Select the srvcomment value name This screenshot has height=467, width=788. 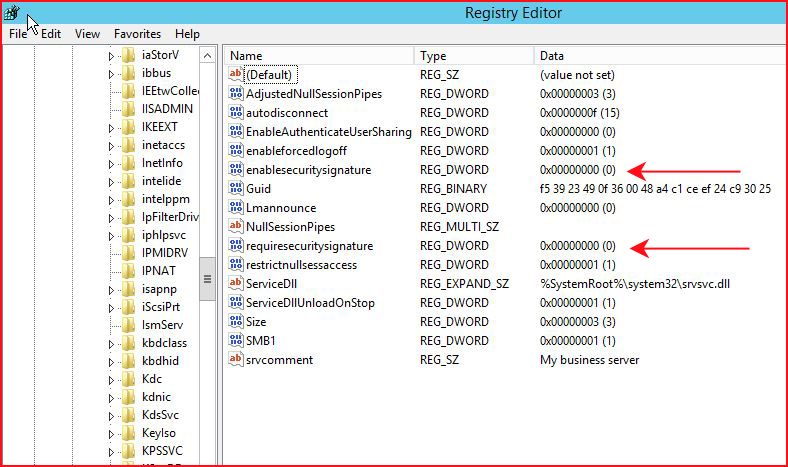[279, 360]
